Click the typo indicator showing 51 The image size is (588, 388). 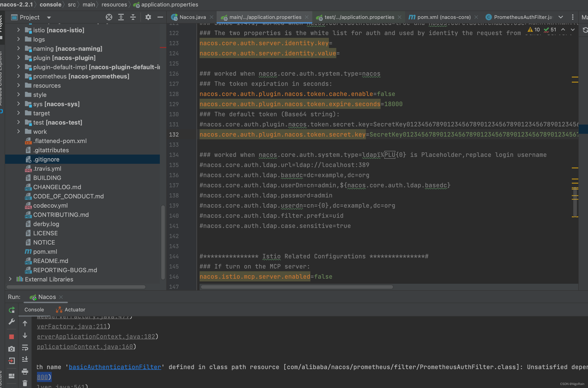(x=550, y=30)
